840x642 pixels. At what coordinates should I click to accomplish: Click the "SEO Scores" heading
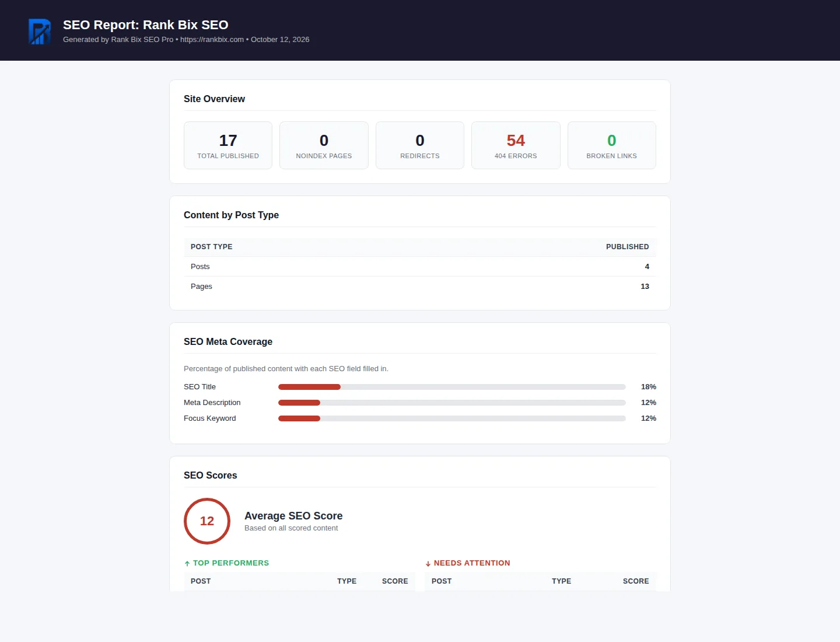click(x=211, y=476)
